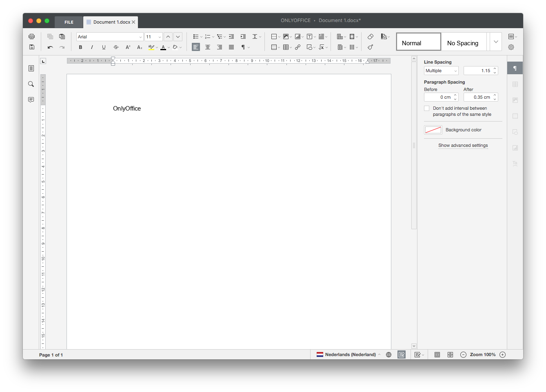Open the Comments panel in left sidebar
546x392 pixels.
31,100
